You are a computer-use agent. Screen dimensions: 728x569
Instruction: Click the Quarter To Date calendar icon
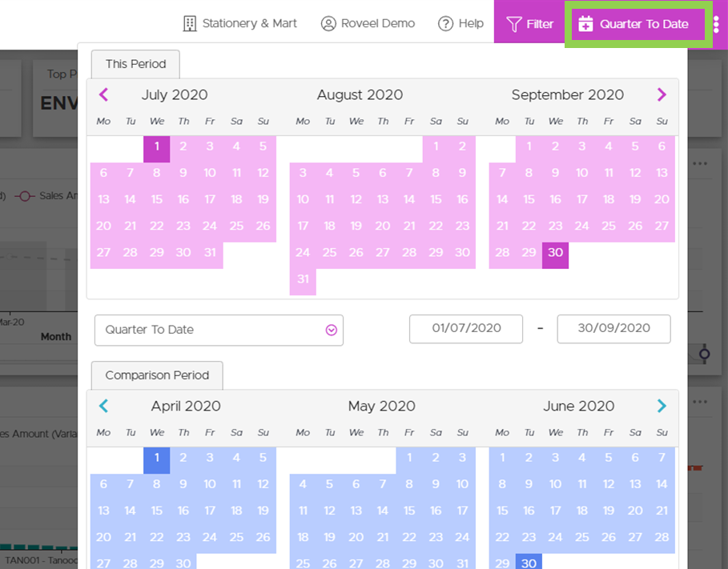click(x=585, y=24)
